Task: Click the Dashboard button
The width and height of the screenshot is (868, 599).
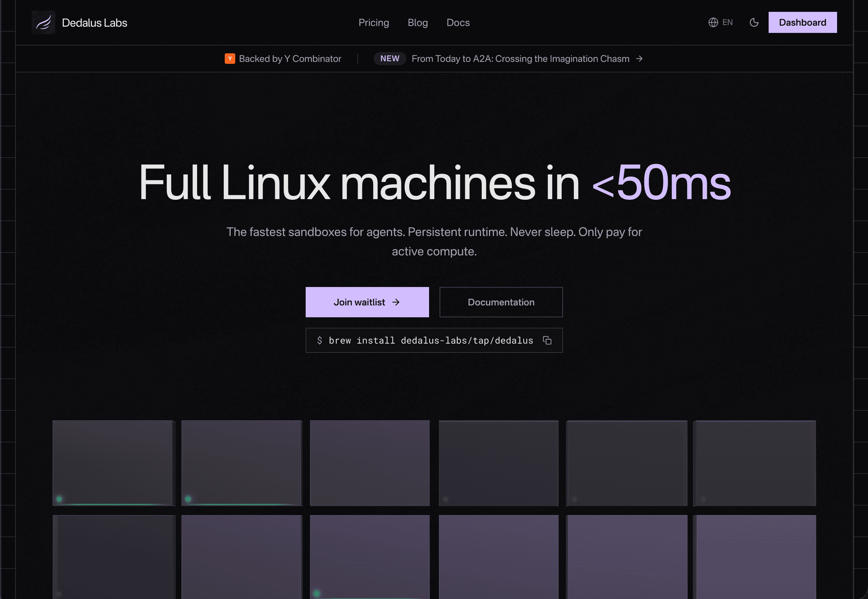Action: (802, 22)
